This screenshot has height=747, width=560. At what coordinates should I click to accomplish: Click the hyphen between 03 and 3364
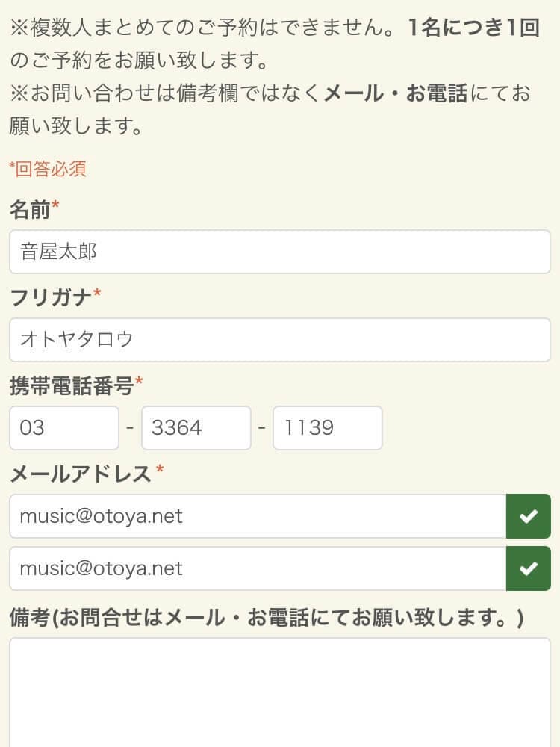click(130, 428)
